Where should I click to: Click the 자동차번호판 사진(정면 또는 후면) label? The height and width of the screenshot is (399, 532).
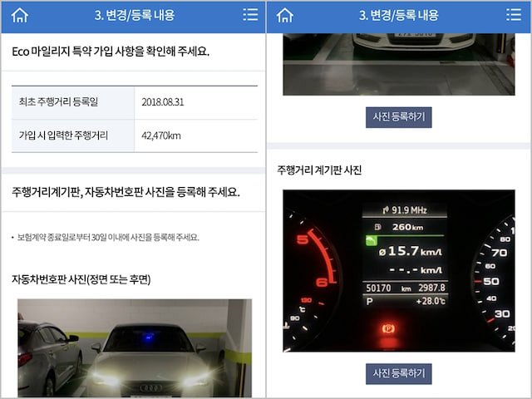(x=81, y=279)
